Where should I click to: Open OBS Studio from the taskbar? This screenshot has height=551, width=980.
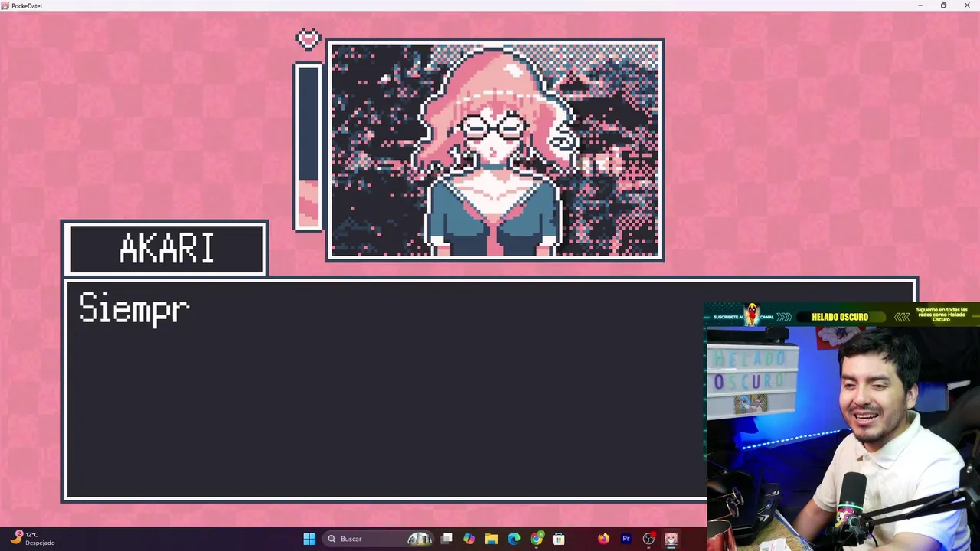[648, 539]
